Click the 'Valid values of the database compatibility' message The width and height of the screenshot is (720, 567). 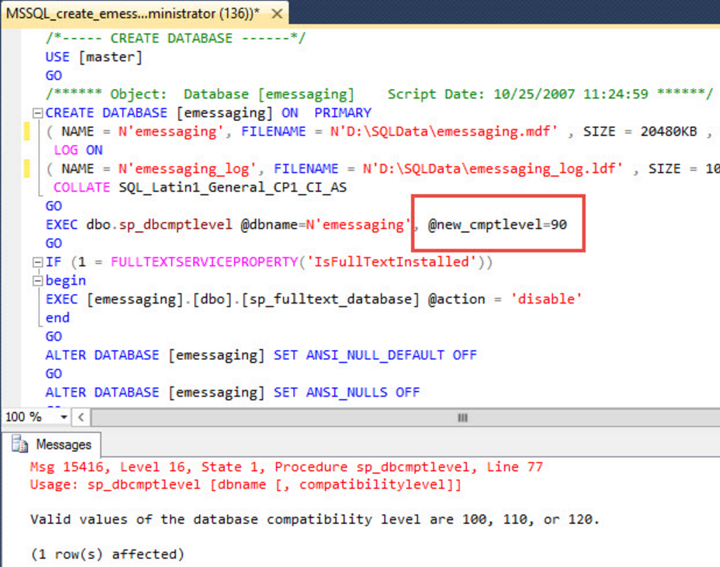coord(315,519)
